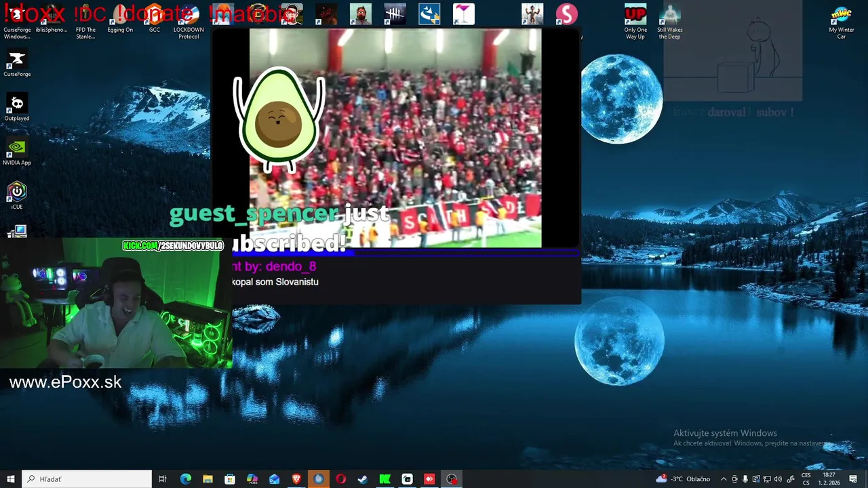Open Outlook from the taskbar
The width and height of the screenshot is (868, 488).
point(274,479)
